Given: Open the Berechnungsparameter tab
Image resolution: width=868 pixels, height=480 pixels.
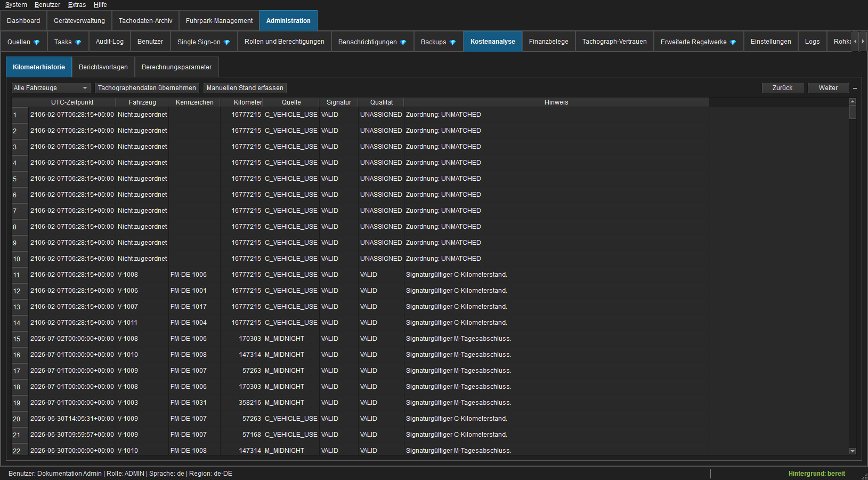Looking at the screenshot, I should click(176, 67).
